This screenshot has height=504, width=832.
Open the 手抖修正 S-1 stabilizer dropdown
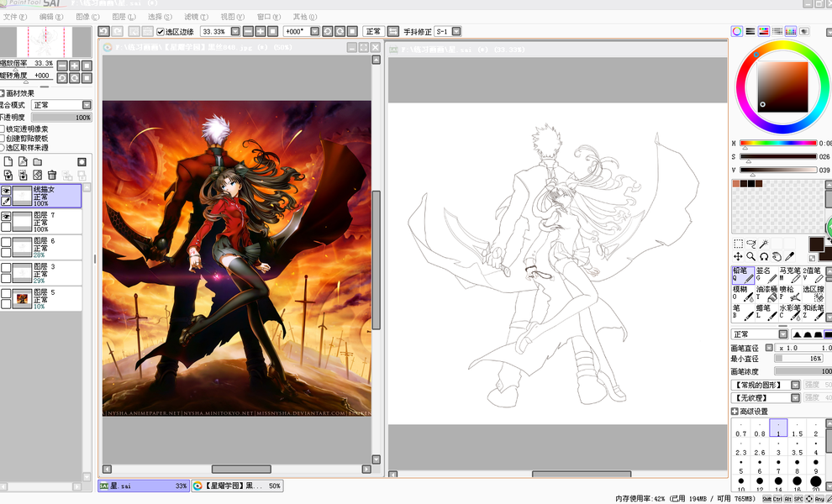pyautogui.click(x=456, y=32)
